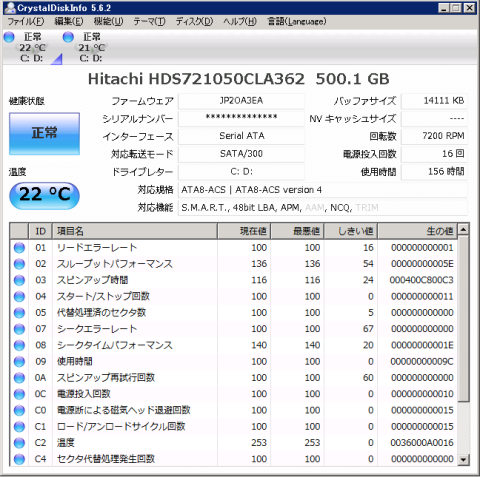Click the 最悪値 column header
This screenshot has width=480, height=477.
298,231
